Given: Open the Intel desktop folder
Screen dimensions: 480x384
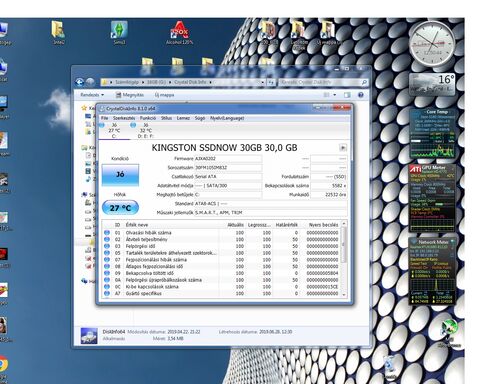Looking at the screenshot, I should (x=59, y=33).
